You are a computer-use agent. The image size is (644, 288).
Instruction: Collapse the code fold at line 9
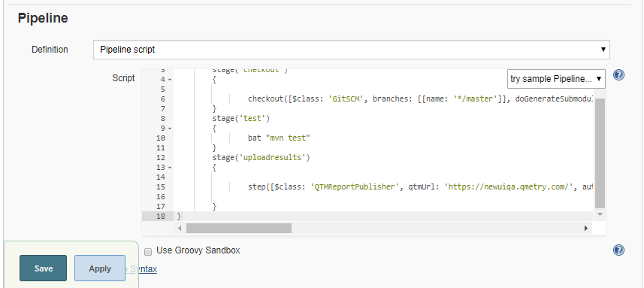click(170, 129)
